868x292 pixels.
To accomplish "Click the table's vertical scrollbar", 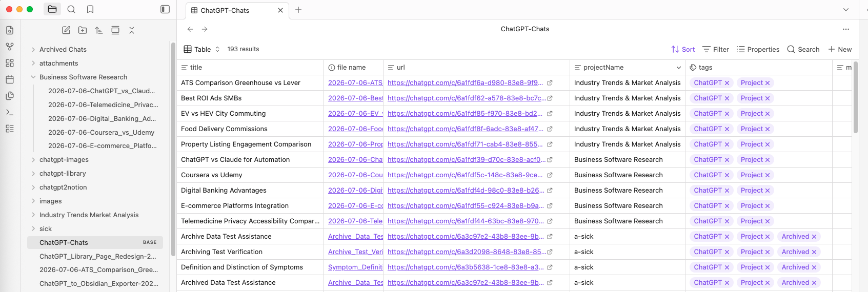I will (x=856, y=97).
